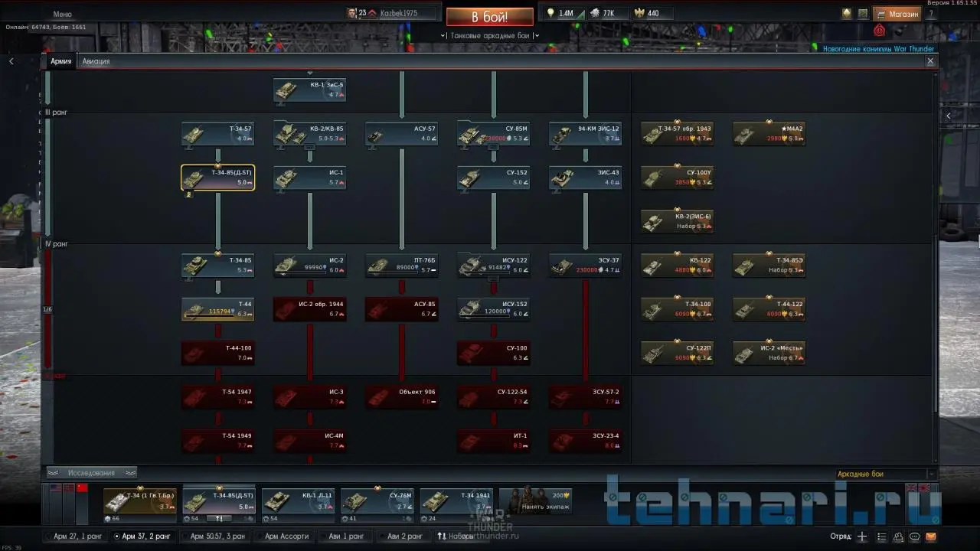Select the Ави 2 ранг preset
980x551 pixels.
tap(404, 536)
